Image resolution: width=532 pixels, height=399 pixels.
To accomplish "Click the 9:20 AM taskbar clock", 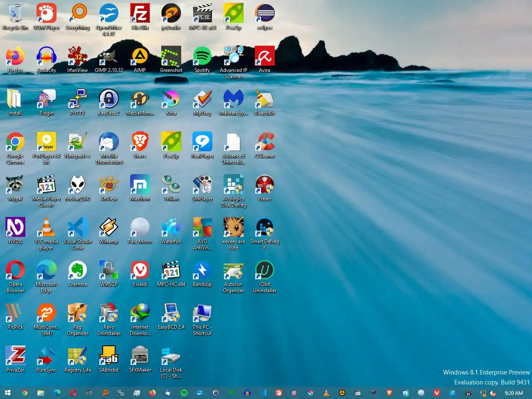I will click(514, 393).
